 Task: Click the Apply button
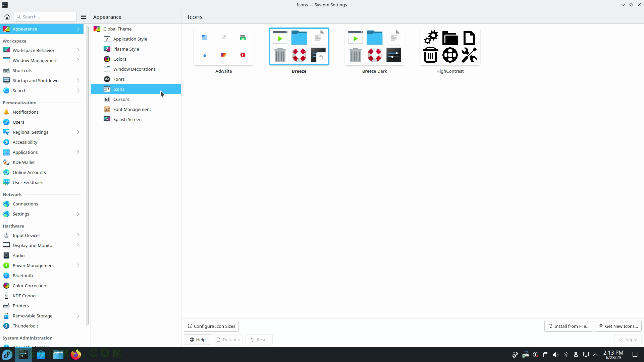(628, 340)
